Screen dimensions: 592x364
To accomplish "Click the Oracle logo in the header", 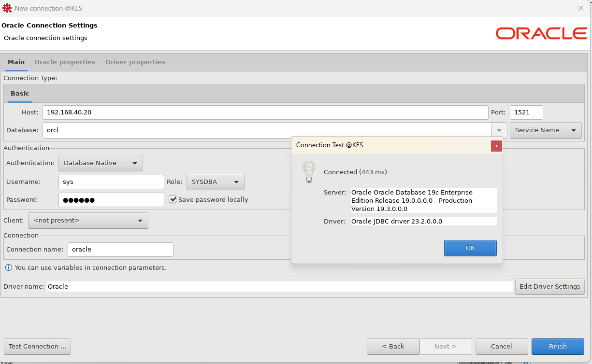I will click(541, 33).
